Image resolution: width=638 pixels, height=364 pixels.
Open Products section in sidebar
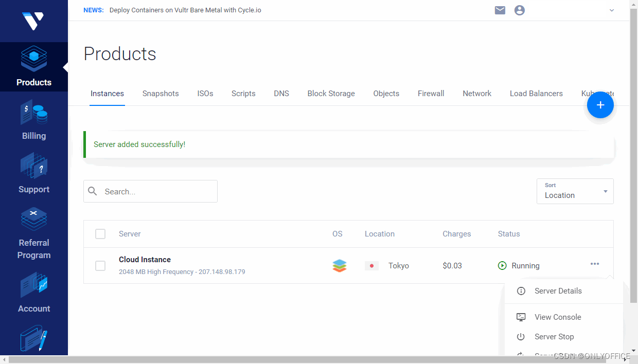click(34, 67)
